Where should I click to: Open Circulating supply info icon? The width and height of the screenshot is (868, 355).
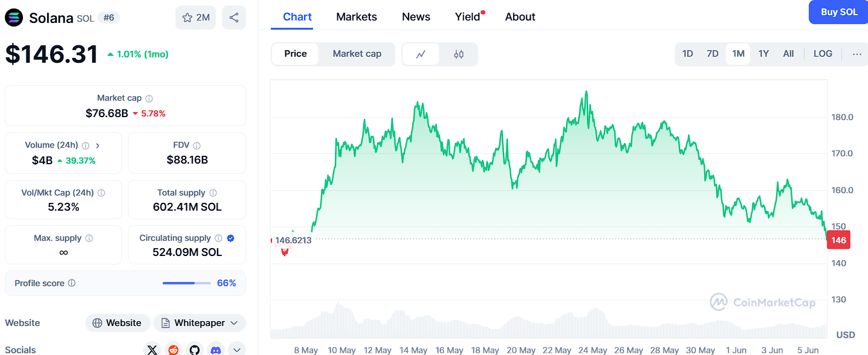coord(219,238)
